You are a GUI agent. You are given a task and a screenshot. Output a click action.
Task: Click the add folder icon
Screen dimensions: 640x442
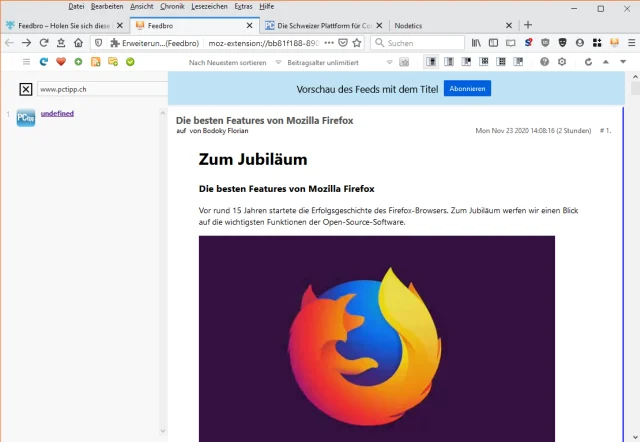point(113,62)
